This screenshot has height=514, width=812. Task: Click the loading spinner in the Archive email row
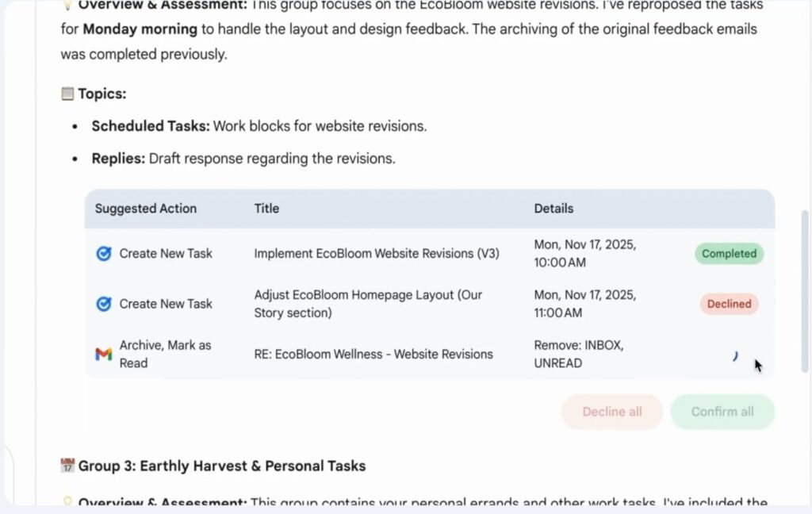735,356
